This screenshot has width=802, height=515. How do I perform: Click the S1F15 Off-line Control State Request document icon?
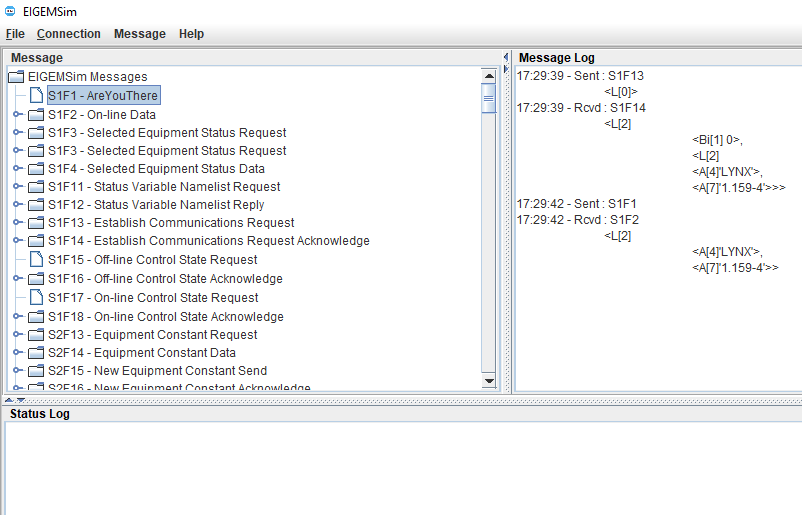pos(36,260)
